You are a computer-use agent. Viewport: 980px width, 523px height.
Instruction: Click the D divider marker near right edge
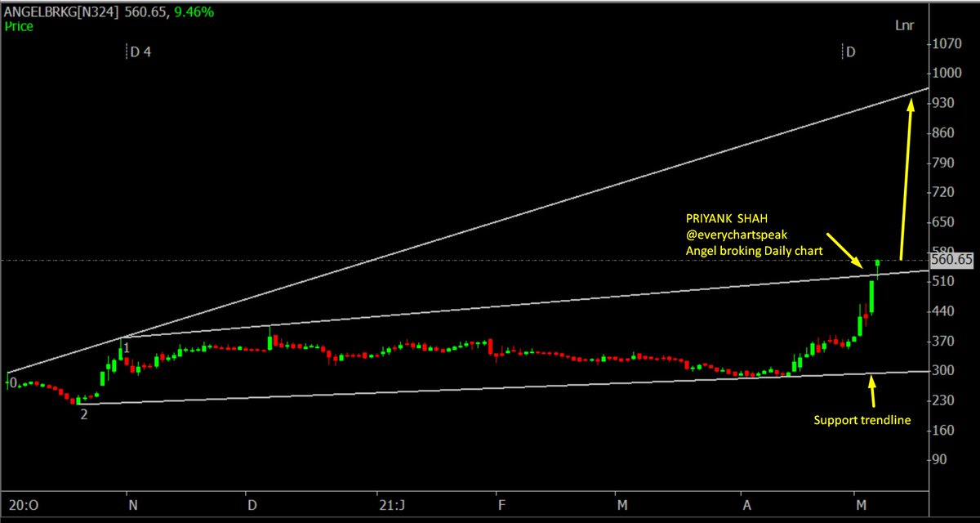point(849,51)
